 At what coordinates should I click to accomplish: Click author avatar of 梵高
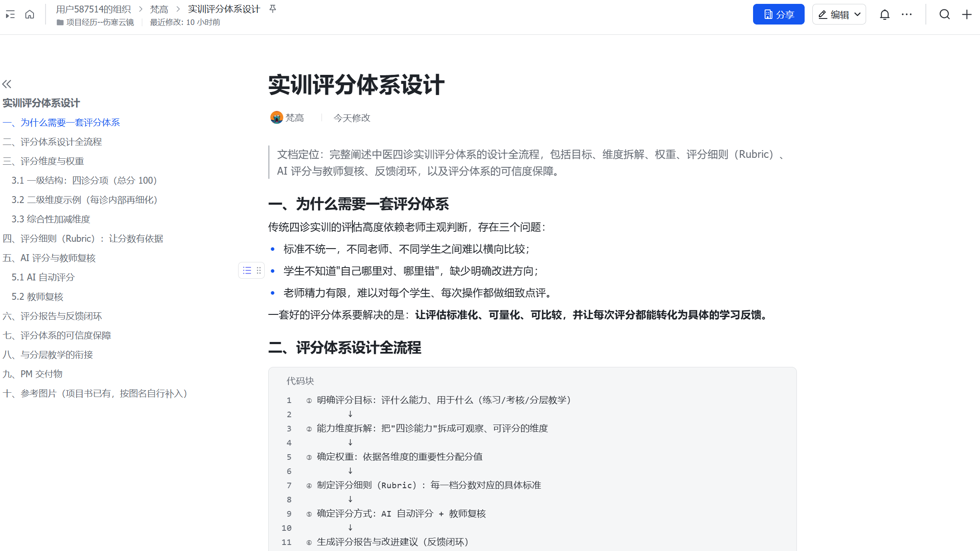pos(276,117)
